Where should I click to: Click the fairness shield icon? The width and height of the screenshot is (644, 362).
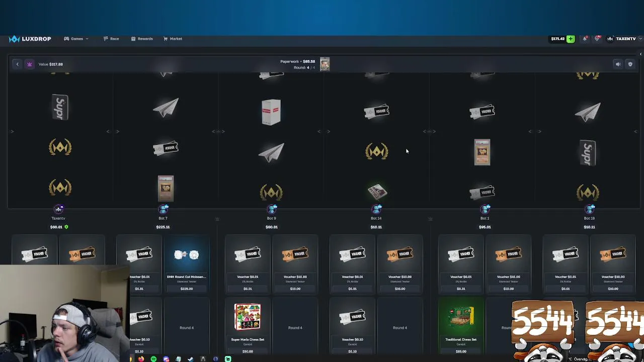tap(630, 64)
